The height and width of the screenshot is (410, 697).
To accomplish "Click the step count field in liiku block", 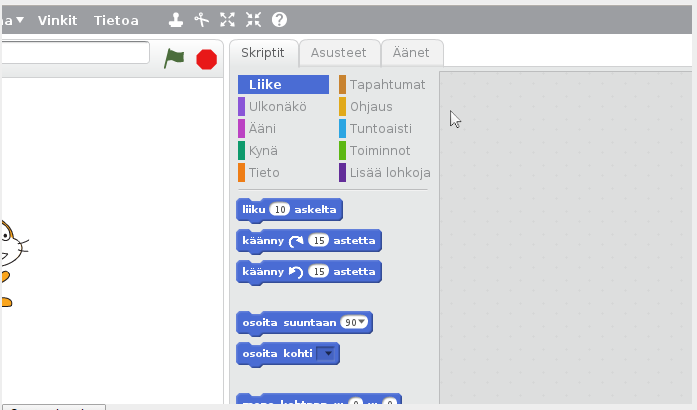I will point(280,209).
